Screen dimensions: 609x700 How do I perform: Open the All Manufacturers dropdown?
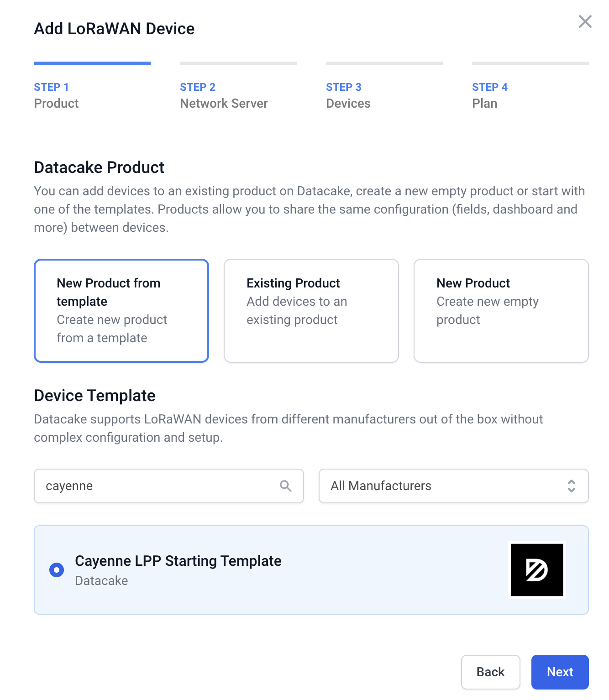click(x=454, y=486)
